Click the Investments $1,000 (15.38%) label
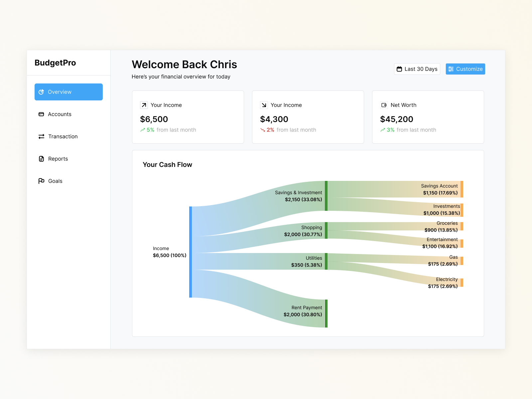Viewport: 532px width, 399px height. coord(442,210)
